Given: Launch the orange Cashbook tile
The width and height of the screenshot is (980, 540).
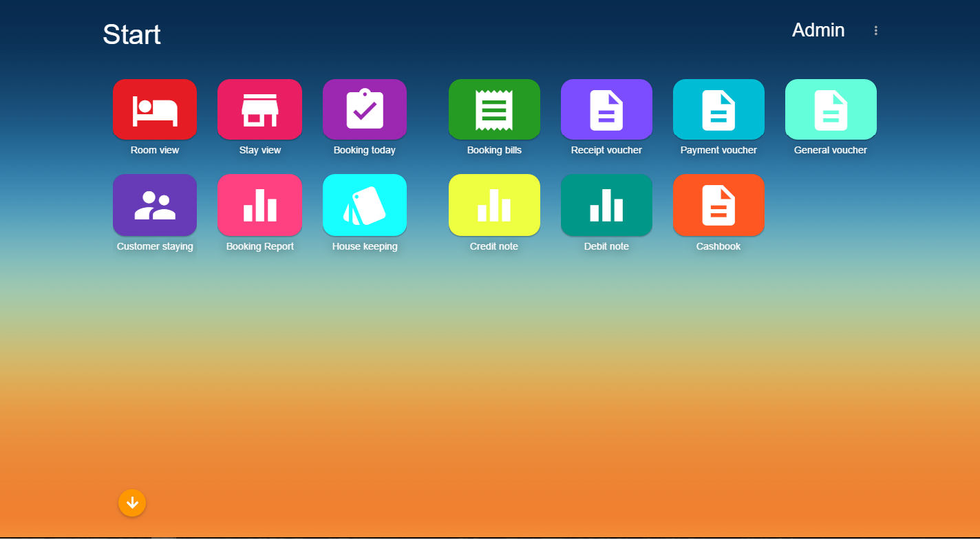Looking at the screenshot, I should pos(718,205).
